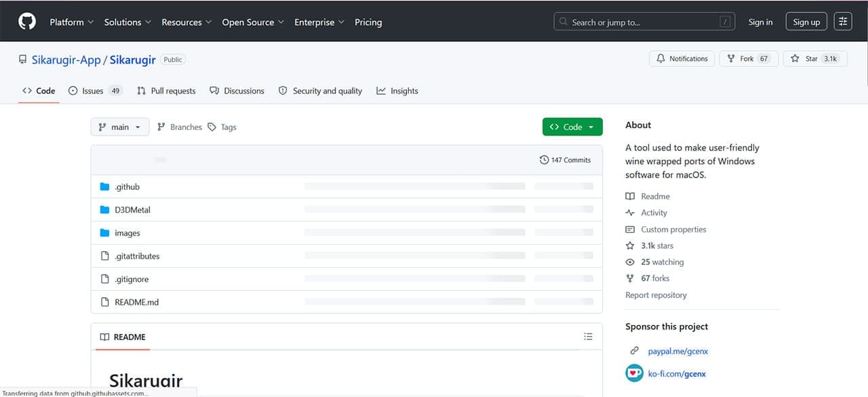The width and height of the screenshot is (868, 397).
Task: Open the Security and quality tab
Action: click(320, 91)
